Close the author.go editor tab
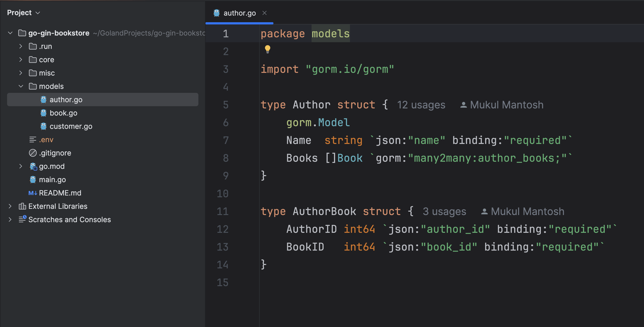644x327 pixels. click(x=264, y=13)
